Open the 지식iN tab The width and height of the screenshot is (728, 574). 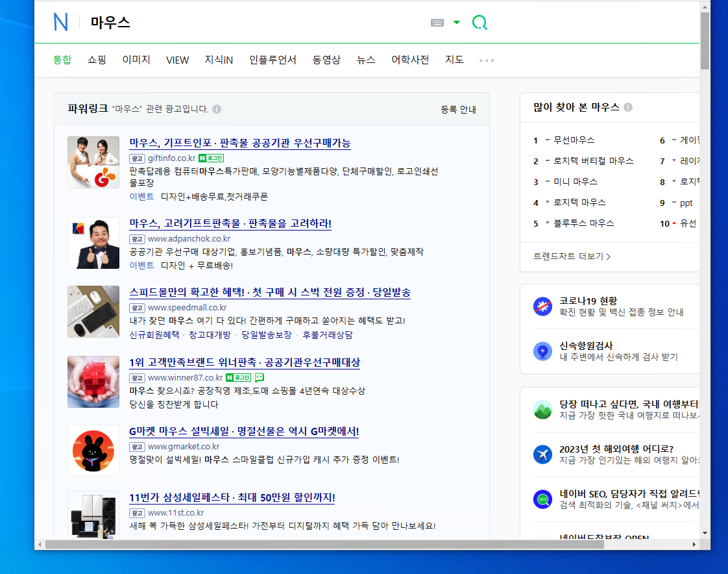coord(219,60)
